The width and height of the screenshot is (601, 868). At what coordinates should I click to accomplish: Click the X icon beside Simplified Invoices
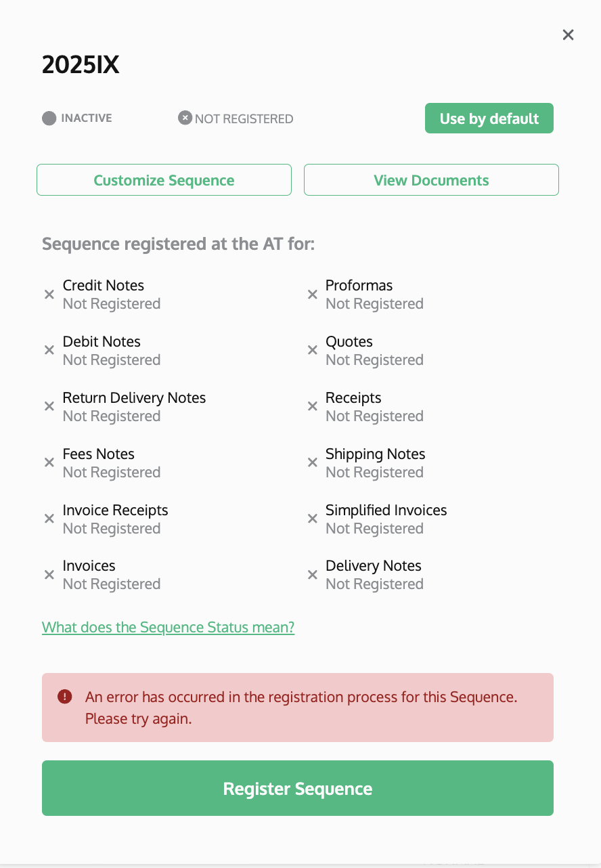click(x=313, y=519)
